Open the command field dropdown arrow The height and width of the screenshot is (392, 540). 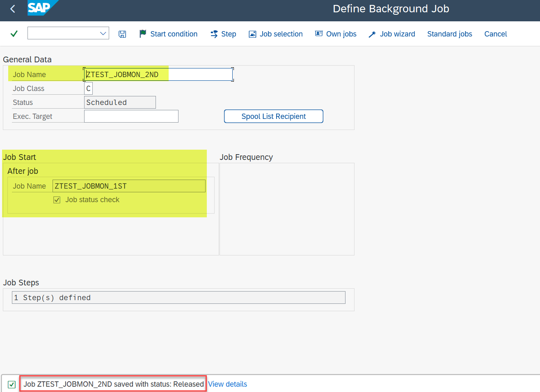pyautogui.click(x=103, y=33)
